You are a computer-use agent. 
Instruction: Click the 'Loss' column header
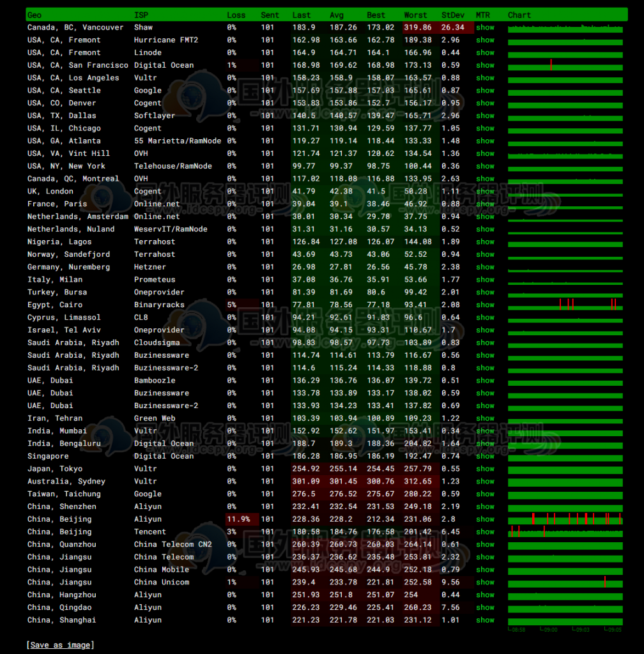236,15
